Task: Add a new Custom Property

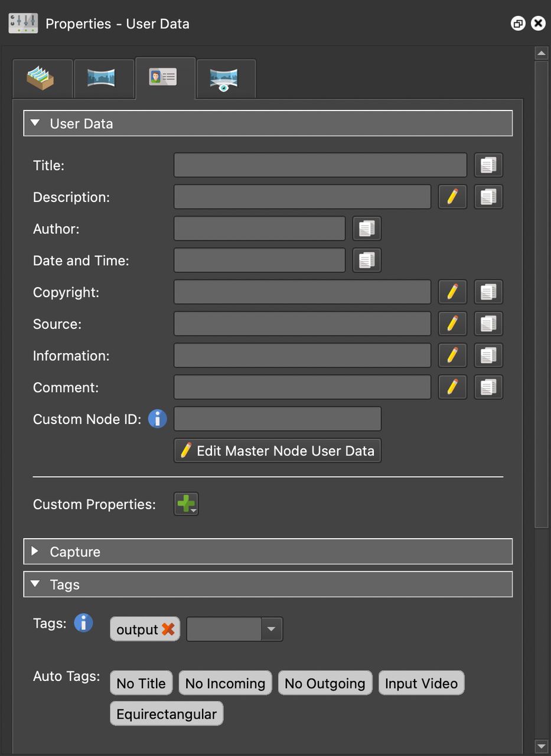Action: (x=185, y=504)
